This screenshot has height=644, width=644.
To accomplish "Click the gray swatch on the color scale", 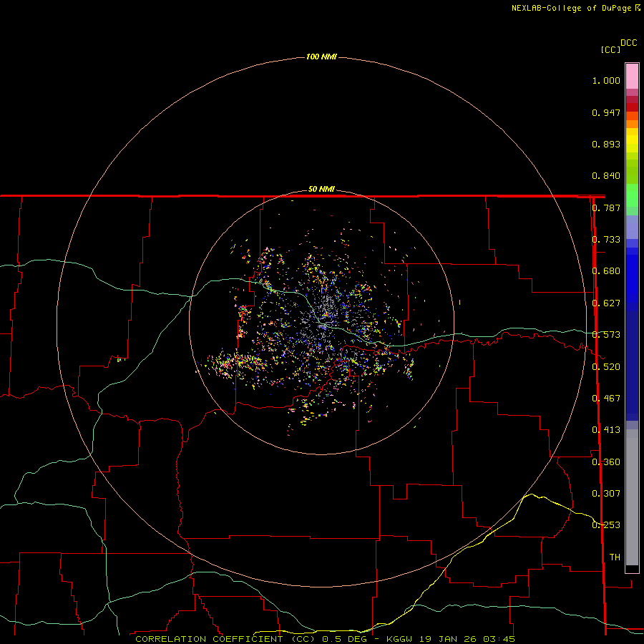I will pyautogui.click(x=632, y=500).
